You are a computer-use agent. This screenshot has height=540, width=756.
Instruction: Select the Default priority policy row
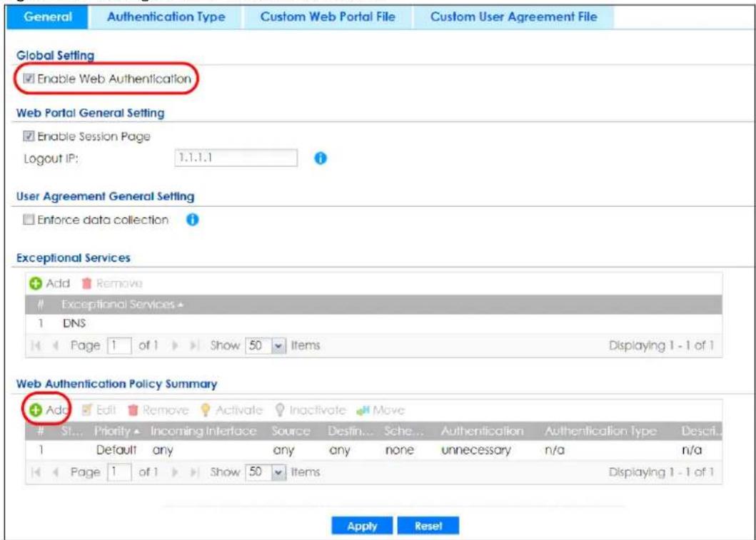(x=373, y=450)
